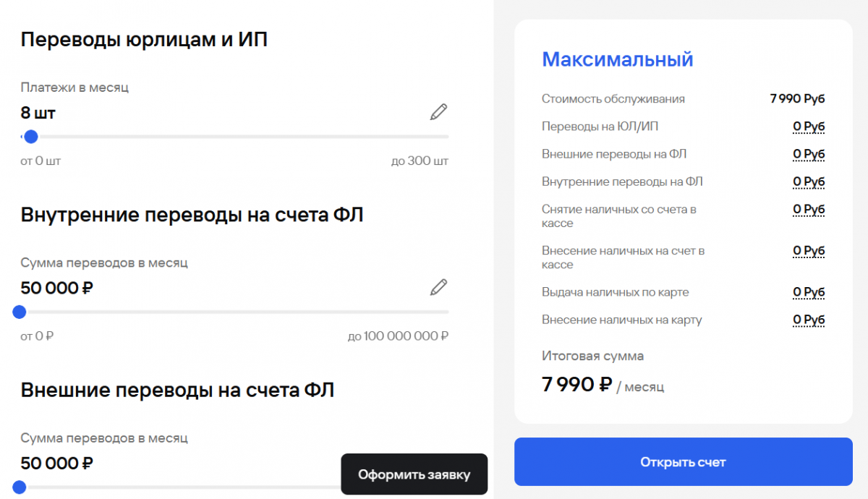Select the internal transfers 50 000 ₽ amount
The height and width of the screenshot is (499, 868).
tap(57, 288)
